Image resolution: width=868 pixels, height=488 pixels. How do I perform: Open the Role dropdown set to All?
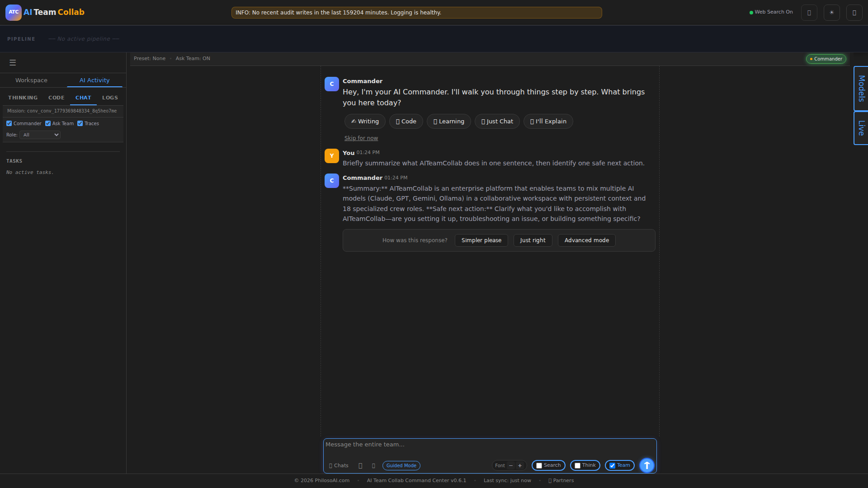tap(40, 135)
